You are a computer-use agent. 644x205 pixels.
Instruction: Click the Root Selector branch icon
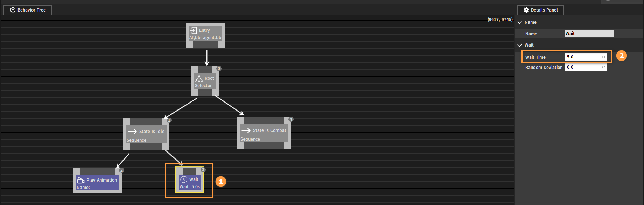(x=199, y=78)
